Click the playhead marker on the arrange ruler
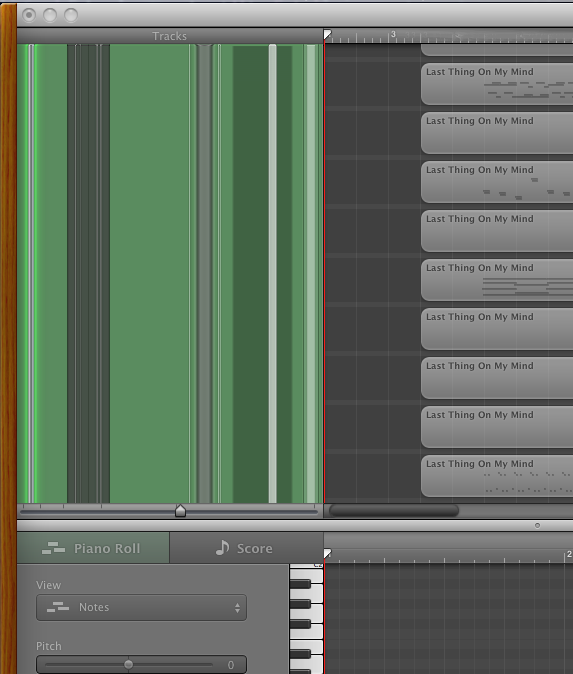 pyautogui.click(x=328, y=35)
